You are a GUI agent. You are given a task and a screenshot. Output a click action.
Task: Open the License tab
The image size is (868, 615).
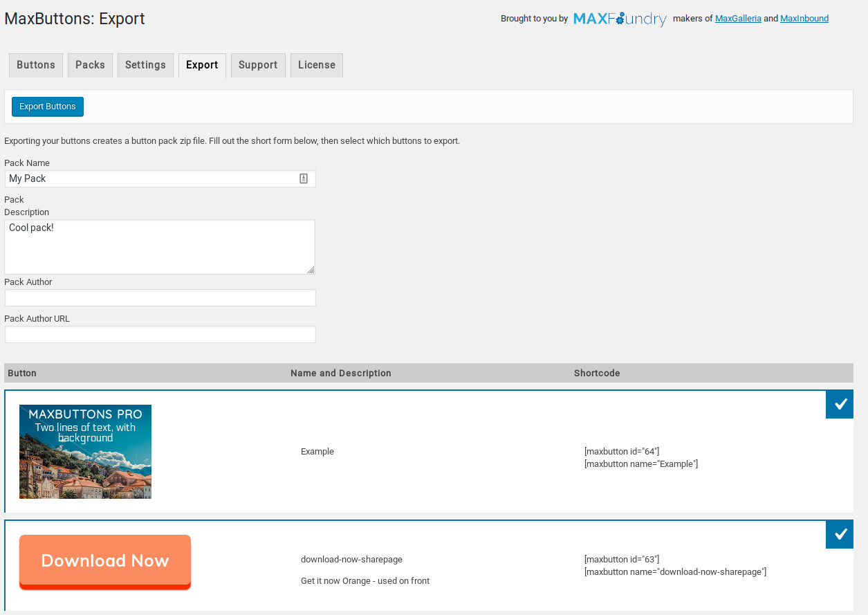point(317,65)
